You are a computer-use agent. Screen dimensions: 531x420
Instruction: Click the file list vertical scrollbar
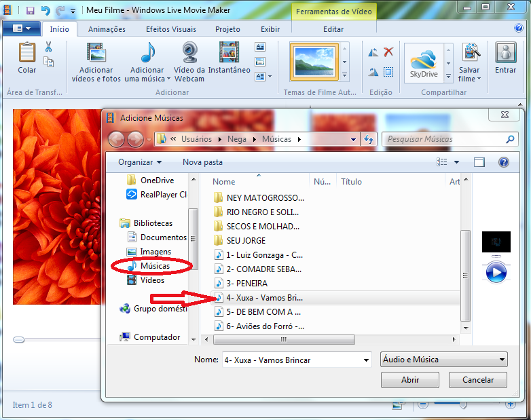[466, 275]
